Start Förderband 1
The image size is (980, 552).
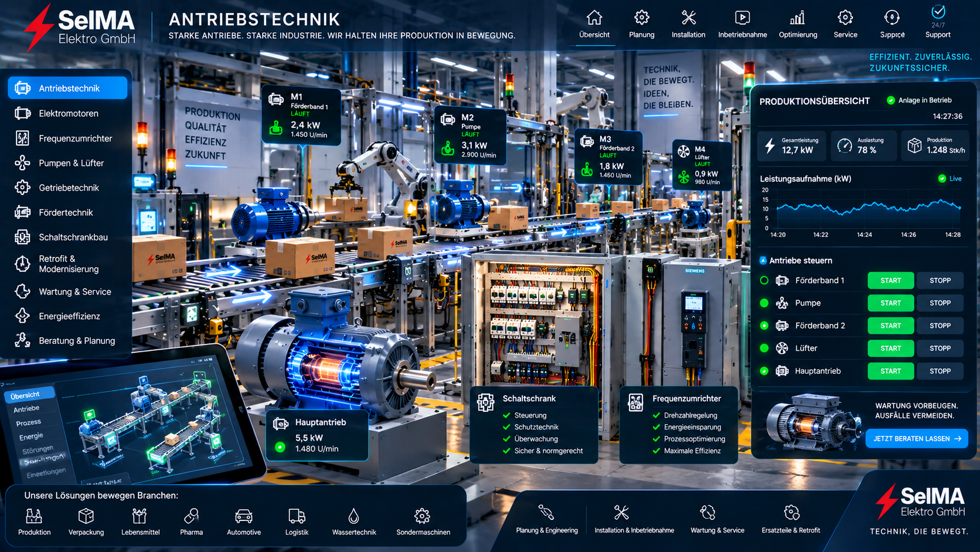pyautogui.click(x=891, y=280)
